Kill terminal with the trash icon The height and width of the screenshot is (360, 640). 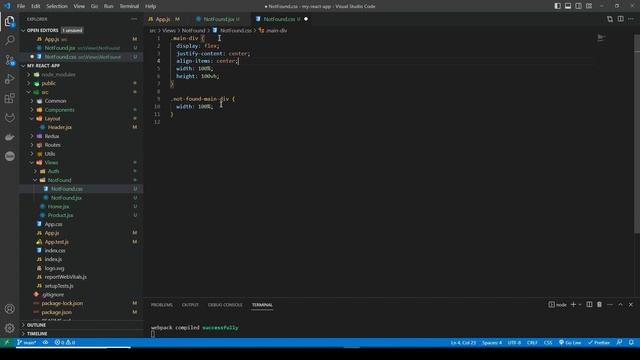click(599, 304)
